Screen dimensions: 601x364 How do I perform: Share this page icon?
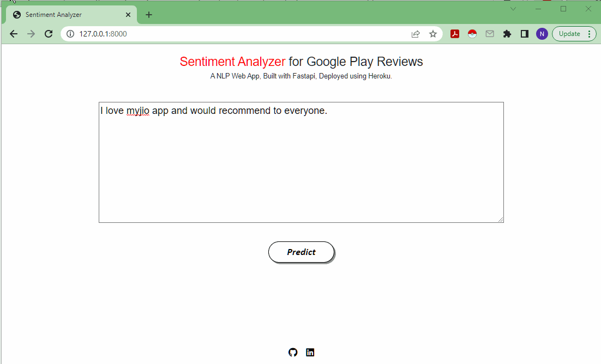coord(416,34)
